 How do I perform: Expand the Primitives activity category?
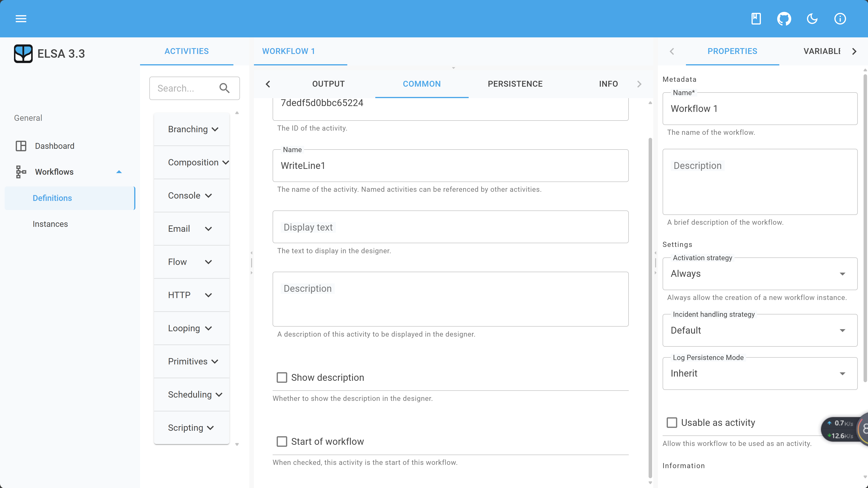tap(192, 362)
